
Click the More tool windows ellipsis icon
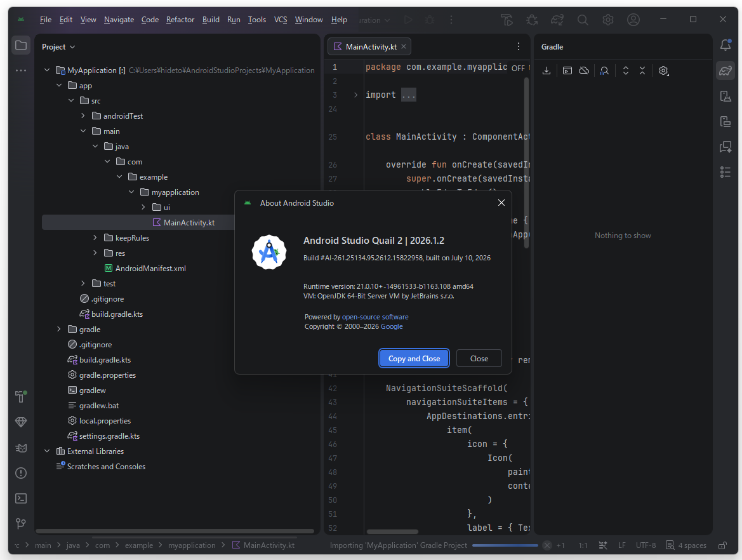point(21,70)
